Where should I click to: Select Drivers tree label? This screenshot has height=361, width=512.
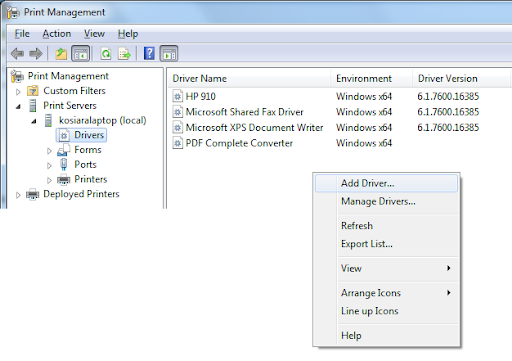click(x=89, y=135)
